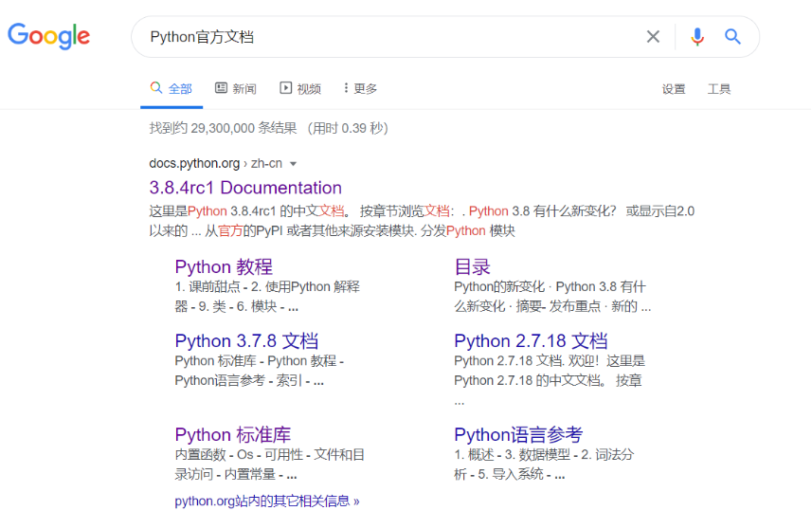Viewport: 812px width, 529px height.
Task: Click the Google logo
Action: [x=48, y=36]
